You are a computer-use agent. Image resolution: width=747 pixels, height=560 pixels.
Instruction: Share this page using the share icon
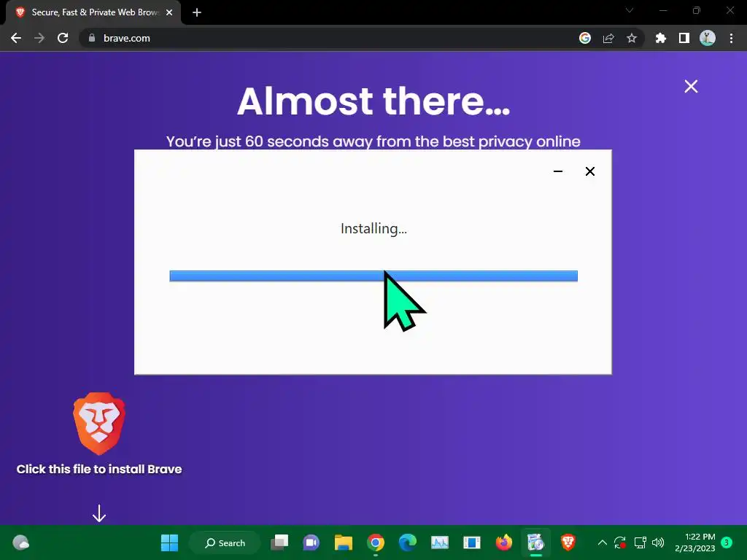coord(608,38)
